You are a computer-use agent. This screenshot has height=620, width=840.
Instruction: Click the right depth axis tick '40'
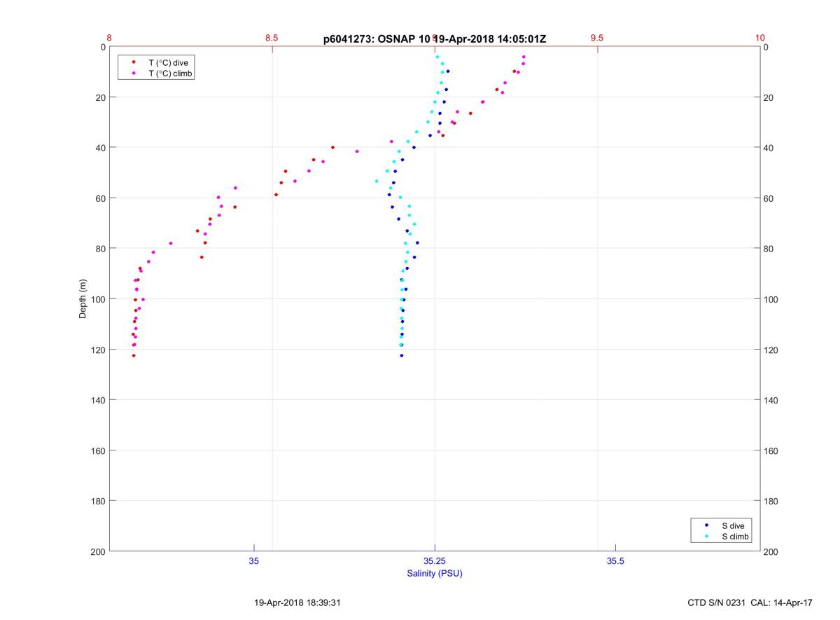pyautogui.click(x=768, y=148)
